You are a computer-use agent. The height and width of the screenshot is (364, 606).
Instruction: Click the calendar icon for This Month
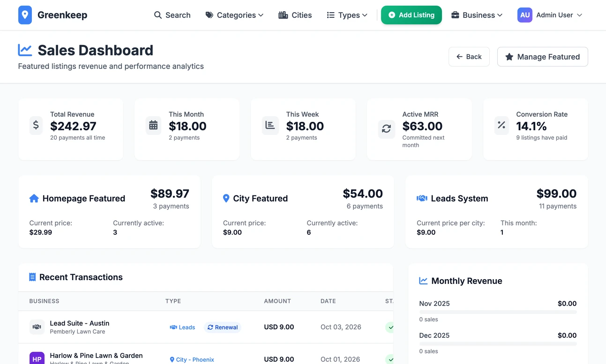(153, 126)
